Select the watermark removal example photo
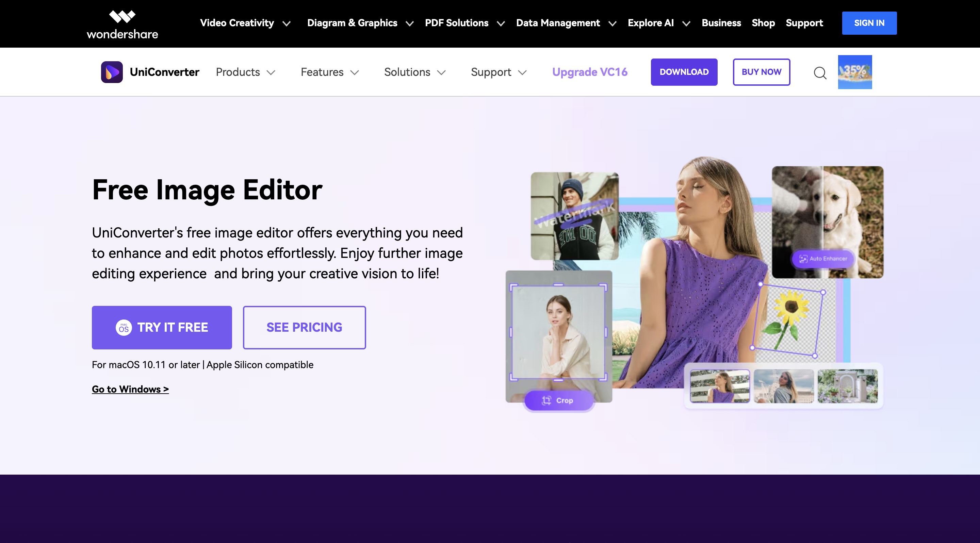Screen dimensions: 980x543 pos(574,216)
